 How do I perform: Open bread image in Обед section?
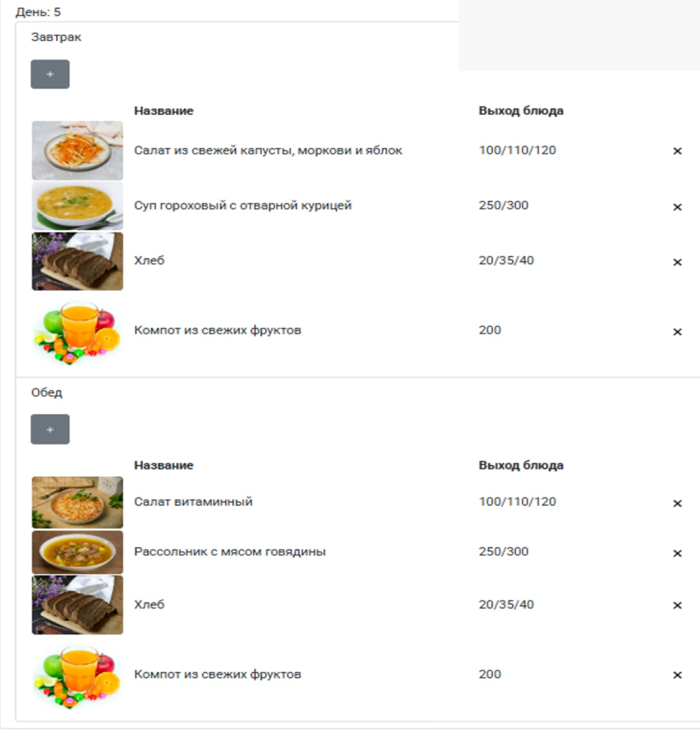(x=77, y=604)
